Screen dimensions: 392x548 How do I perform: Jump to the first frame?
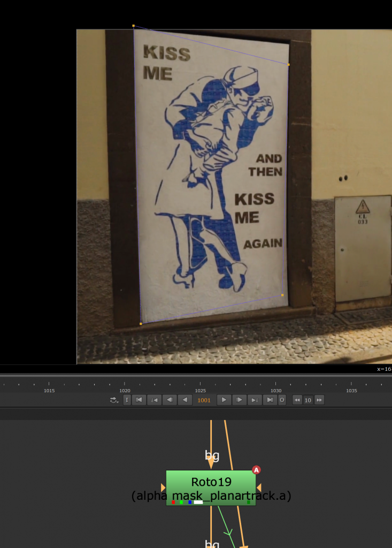click(x=139, y=400)
